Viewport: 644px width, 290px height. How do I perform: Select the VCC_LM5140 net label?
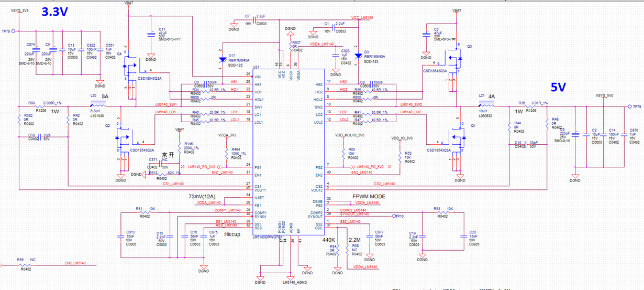point(362,18)
